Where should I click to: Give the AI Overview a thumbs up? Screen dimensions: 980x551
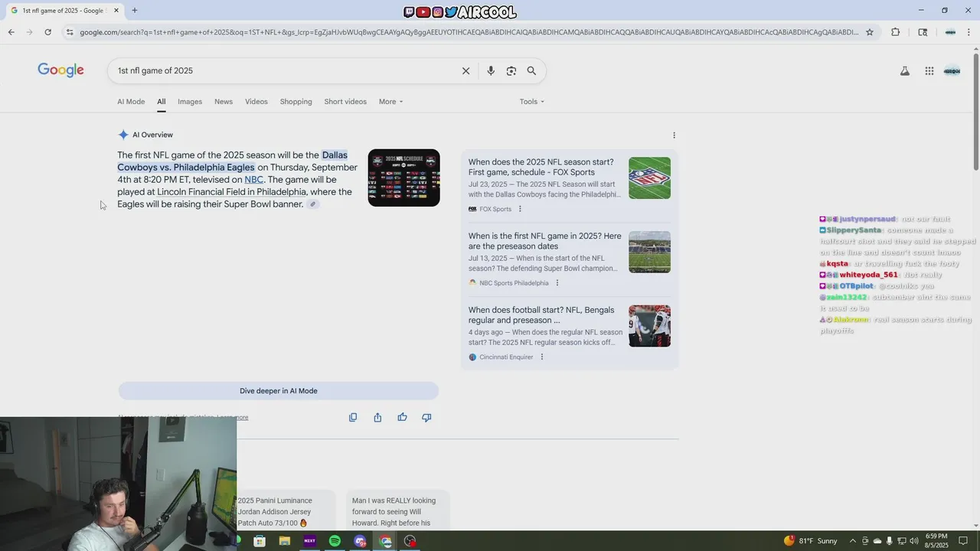(402, 417)
